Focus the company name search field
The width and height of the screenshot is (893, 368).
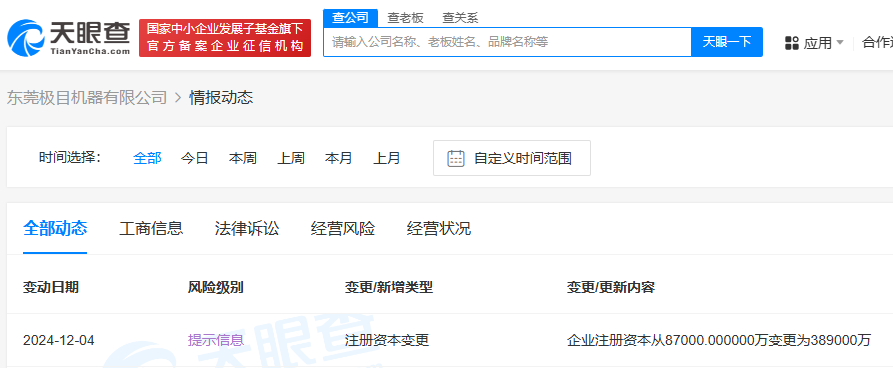[507, 42]
